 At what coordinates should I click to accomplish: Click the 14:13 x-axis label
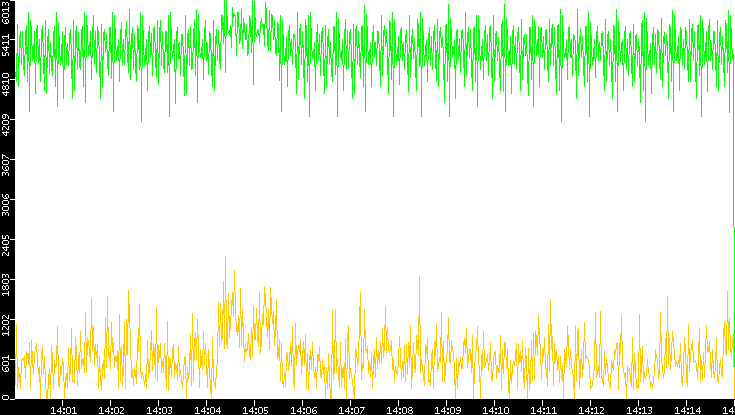tap(640, 410)
